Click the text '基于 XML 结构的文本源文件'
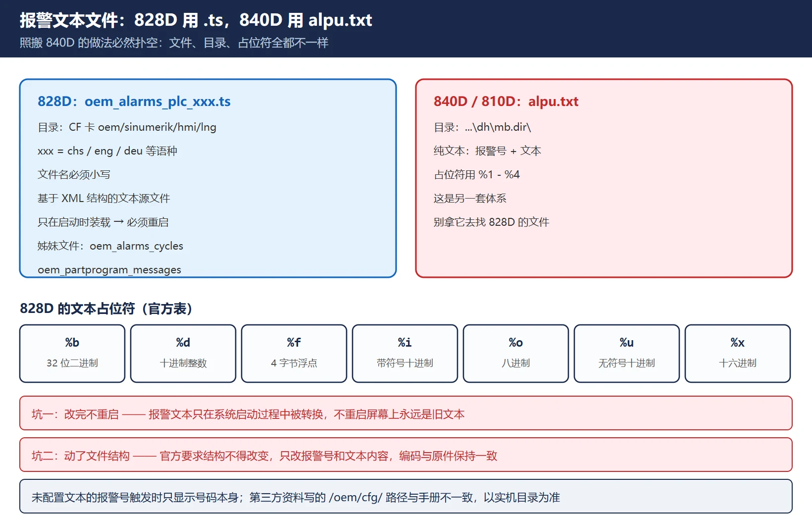The height and width of the screenshot is (515, 812). coord(103,199)
